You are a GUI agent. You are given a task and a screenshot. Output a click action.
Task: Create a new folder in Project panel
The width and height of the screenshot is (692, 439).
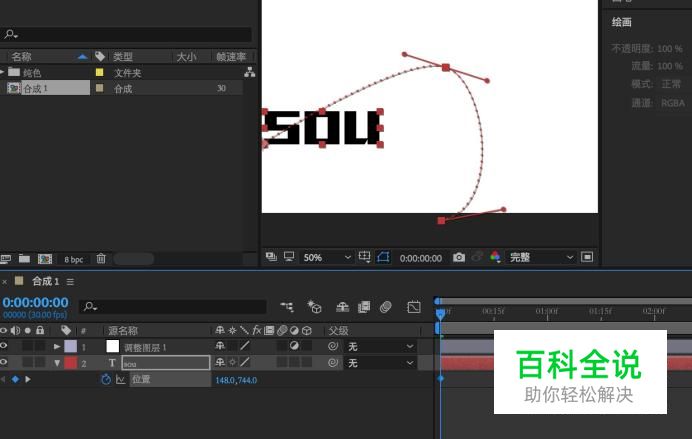(x=24, y=259)
